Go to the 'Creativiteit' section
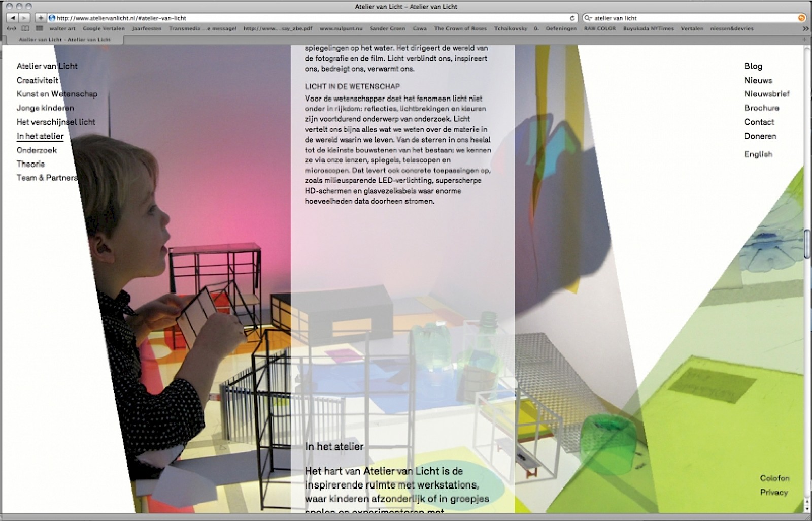812x521 pixels. [x=37, y=80]
